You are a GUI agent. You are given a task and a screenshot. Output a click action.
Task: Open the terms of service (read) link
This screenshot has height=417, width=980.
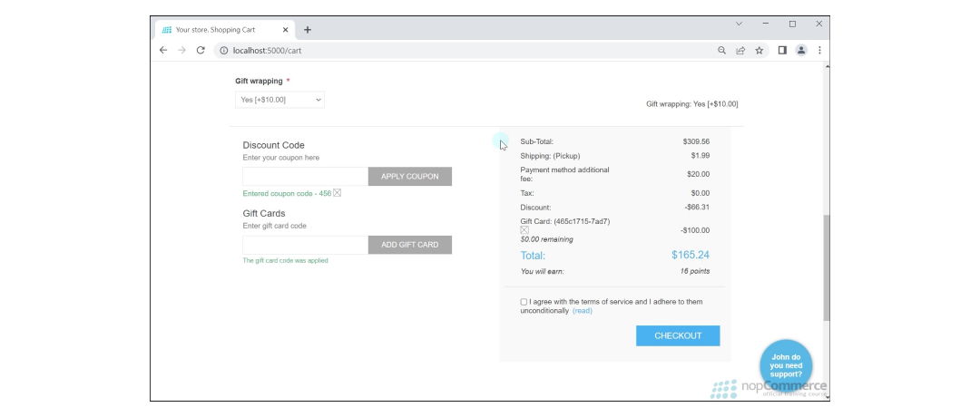pos(583,311)
